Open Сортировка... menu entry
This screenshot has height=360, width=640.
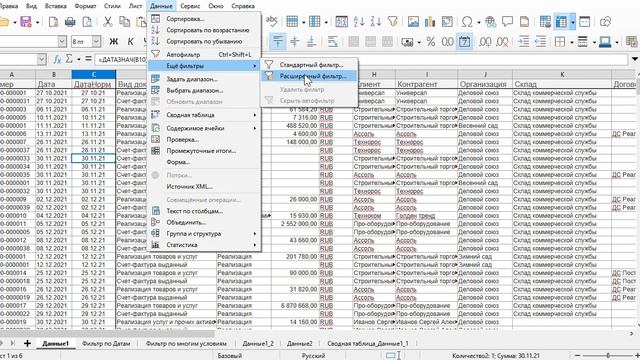click(x=204, y=19)
